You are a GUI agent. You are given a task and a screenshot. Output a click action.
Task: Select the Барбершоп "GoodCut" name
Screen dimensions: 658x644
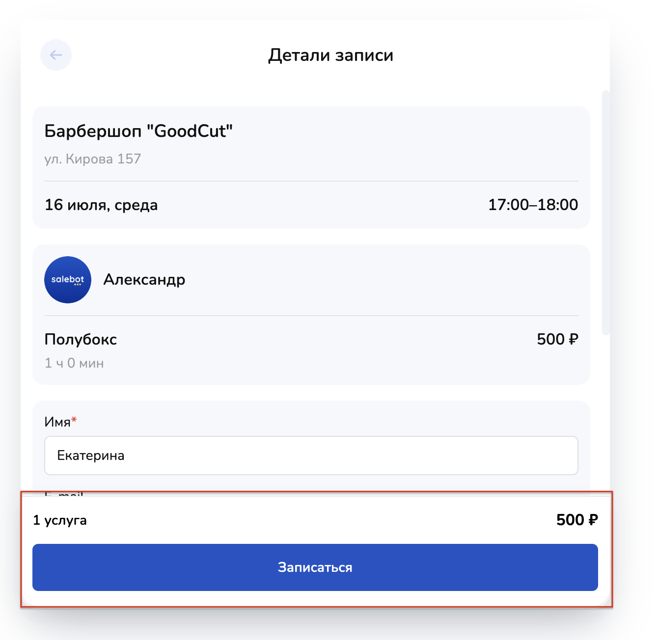tap(138, 131)
